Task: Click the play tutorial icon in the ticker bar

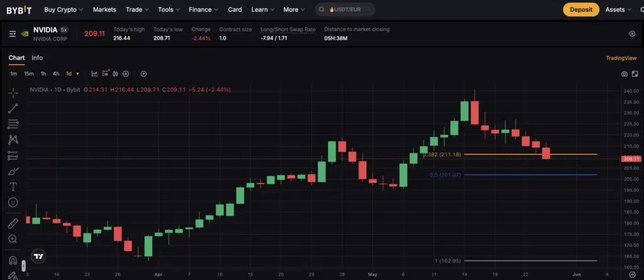Action: pos(633,34)
